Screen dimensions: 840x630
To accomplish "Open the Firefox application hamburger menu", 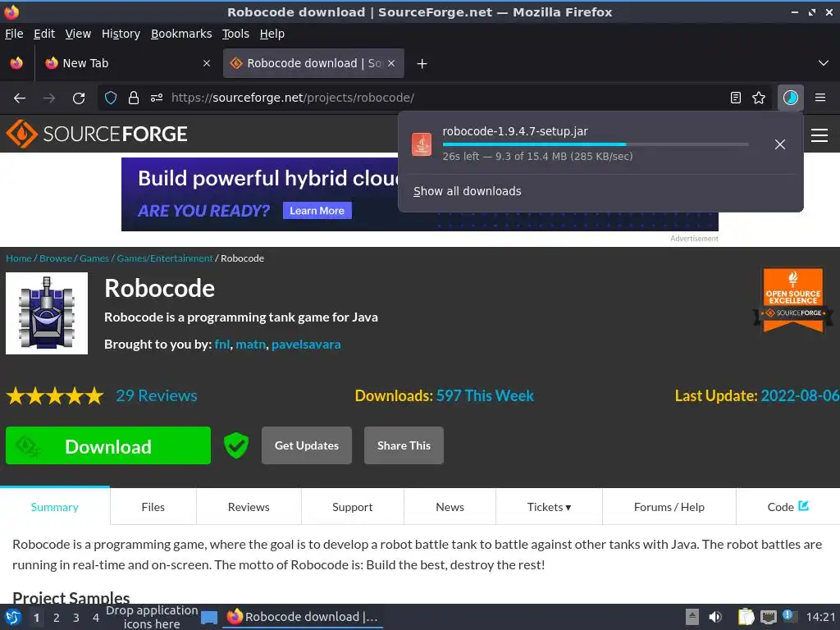I will click(819, 98).
